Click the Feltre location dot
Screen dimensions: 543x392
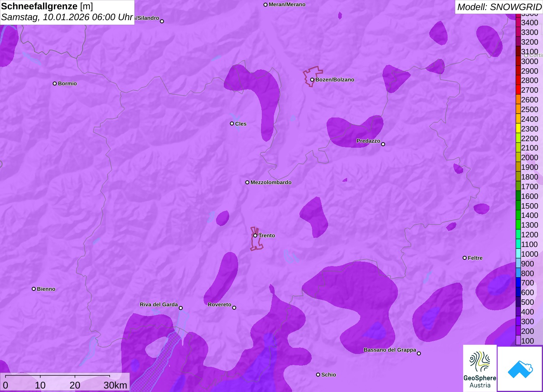coord(465,258)
